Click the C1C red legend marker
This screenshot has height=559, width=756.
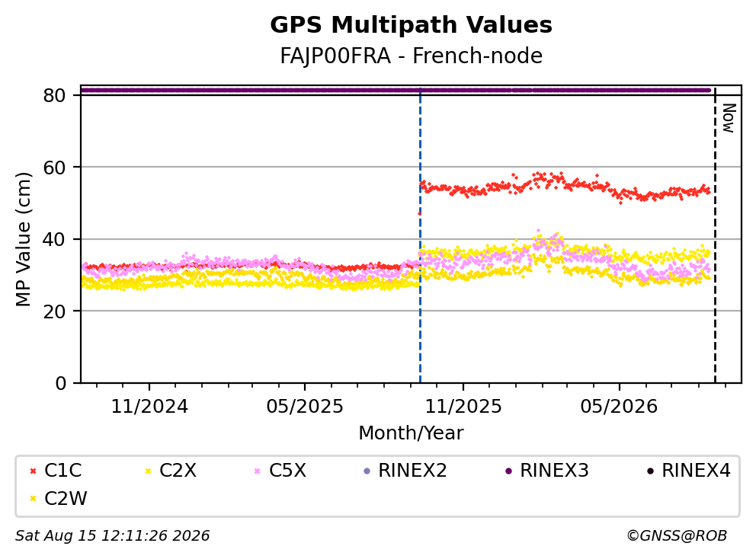(x=33, y=471)
